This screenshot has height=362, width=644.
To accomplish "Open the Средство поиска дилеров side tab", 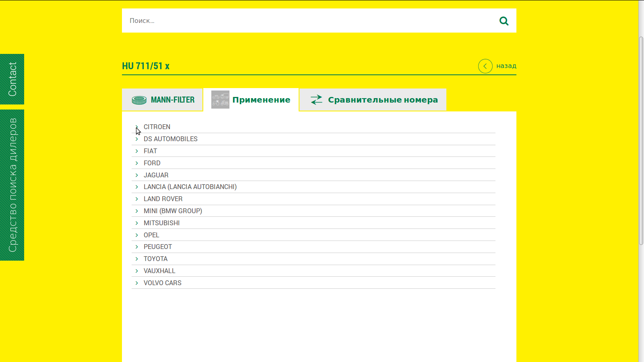I will (x=12, y=185).
